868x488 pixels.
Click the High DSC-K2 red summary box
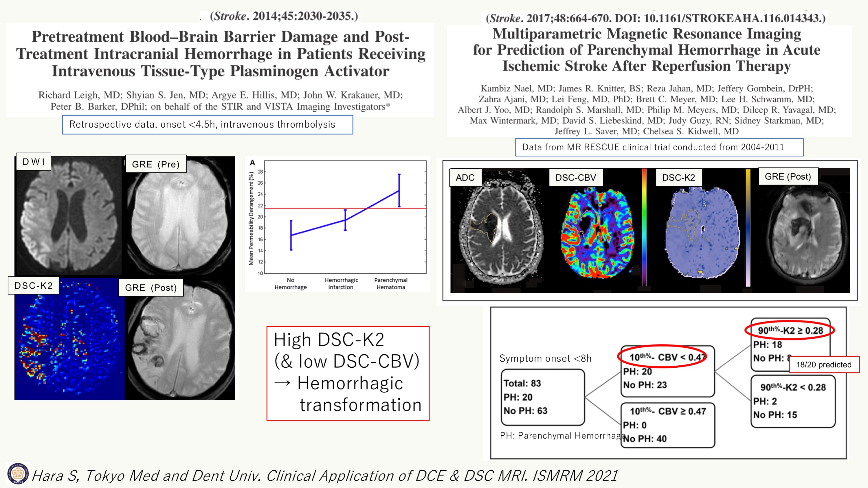click(348, 373)
